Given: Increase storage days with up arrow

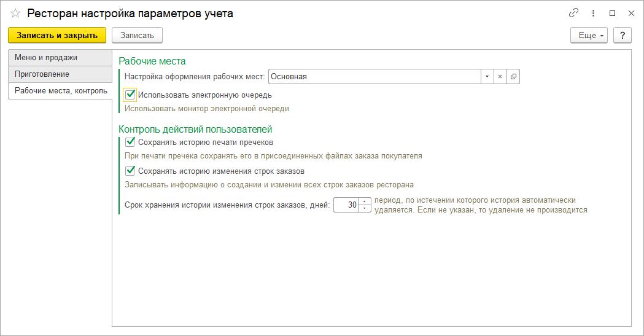Looking at the screenshot, I should coord(365,201).
